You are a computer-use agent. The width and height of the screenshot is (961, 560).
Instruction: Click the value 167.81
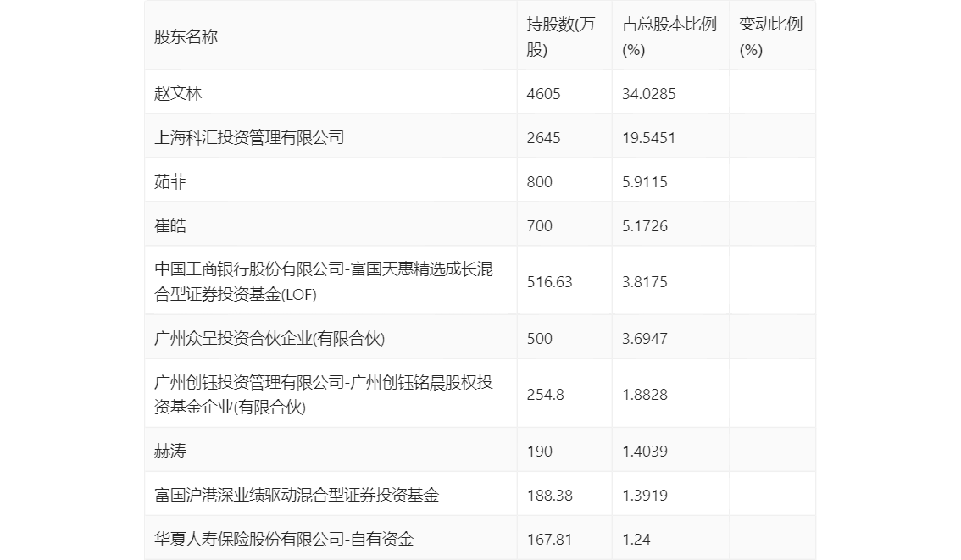pos(549,540)
